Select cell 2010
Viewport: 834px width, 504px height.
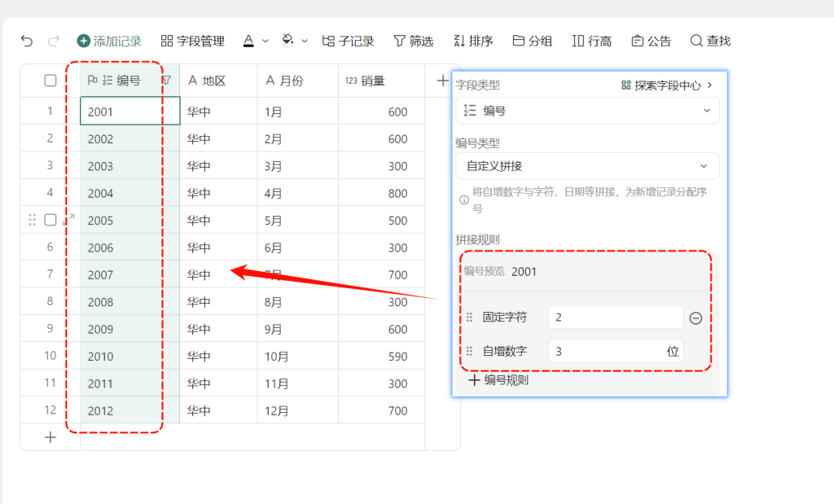[x=129, y=356]
